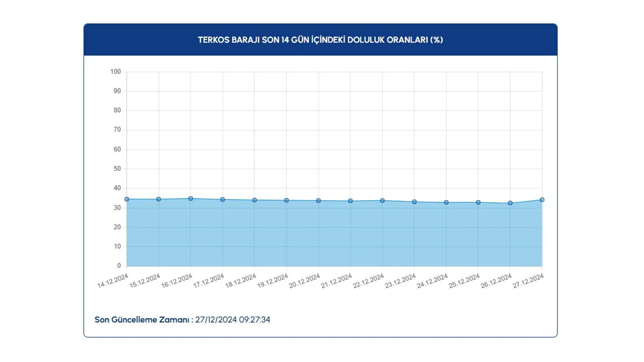Viewport: 644px width, 362px height.
Task: Click the data point for 24.12.2024
Action: point(446,202)
